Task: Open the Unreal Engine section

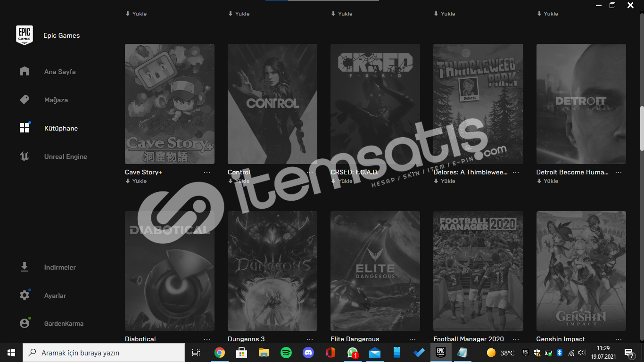Action: pyautogui.click(x=66, y=156)
